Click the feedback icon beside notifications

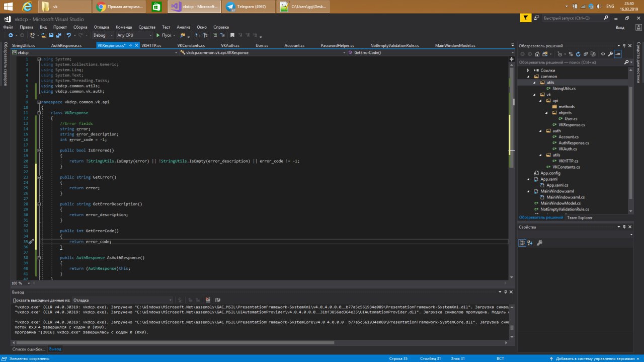tap(537, 18)
